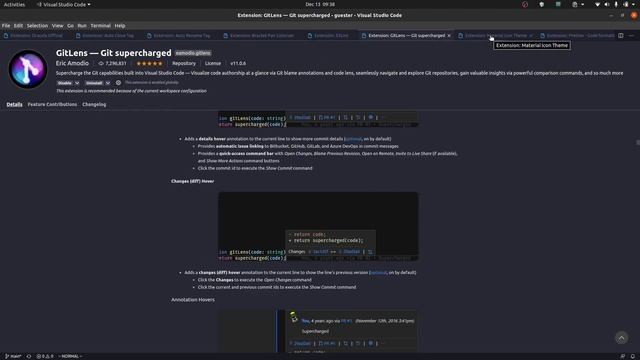Image resolution: width=640 pixels, height=360 pixels.
Task: Click the Annotation Hovers screenshot image
Action: click(318, 331)
